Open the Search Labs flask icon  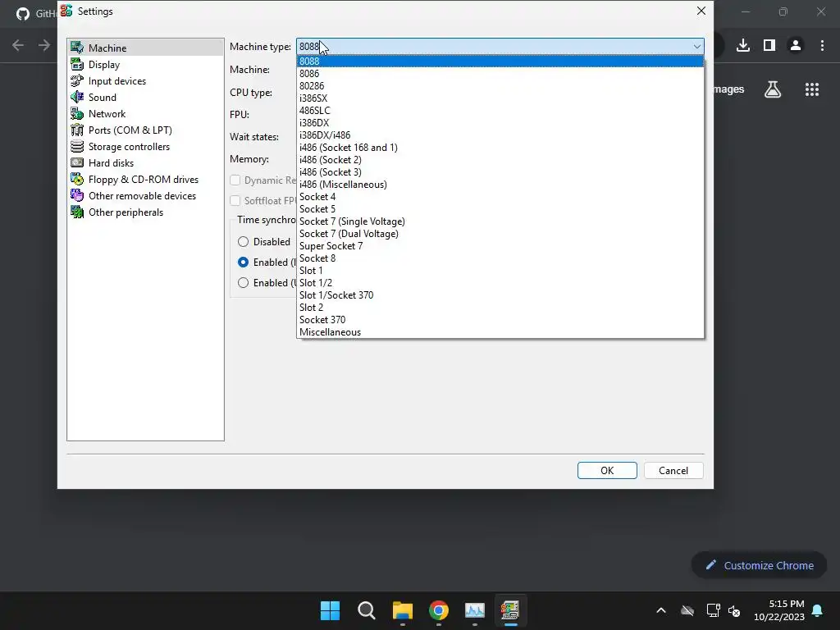773,89
